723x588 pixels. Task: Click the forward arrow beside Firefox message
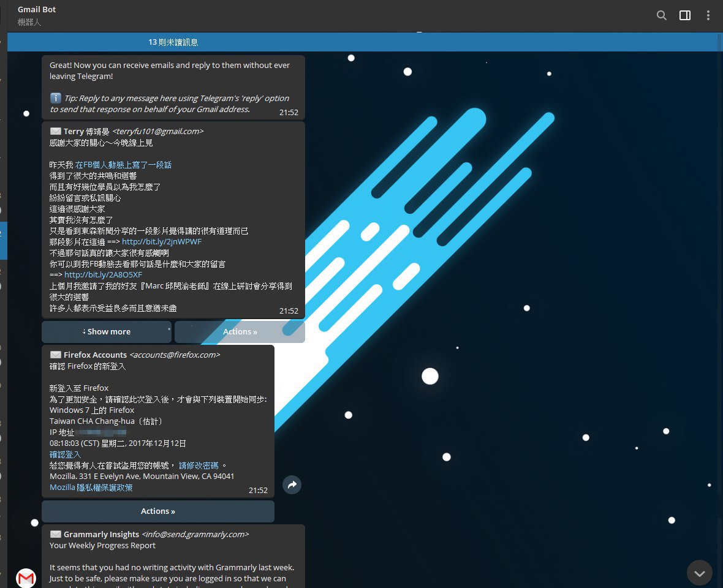click(292, 485)
